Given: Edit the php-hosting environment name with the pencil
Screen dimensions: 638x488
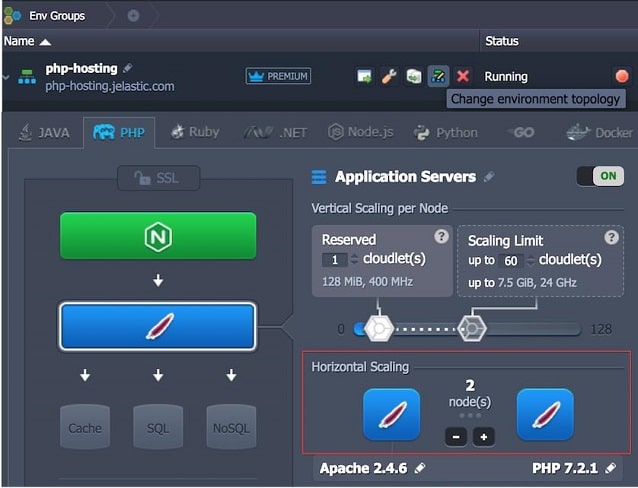Looking at the screenshot, I should point(127,68).
